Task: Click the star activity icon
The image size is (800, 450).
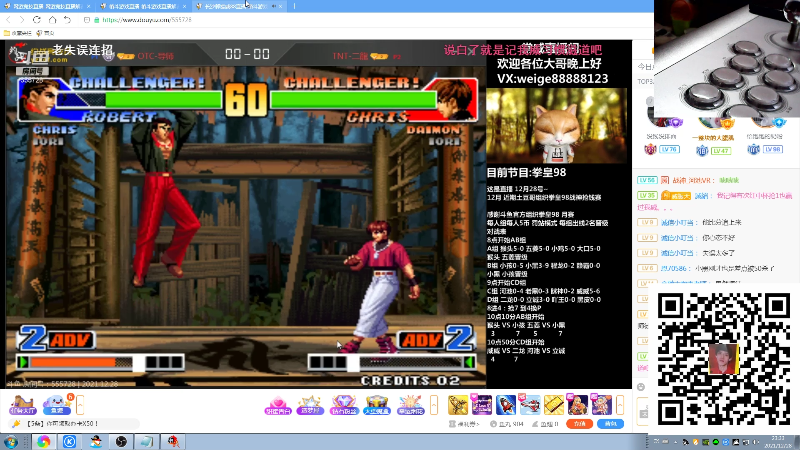Action: pyautogui.click(x=310, y=405)
